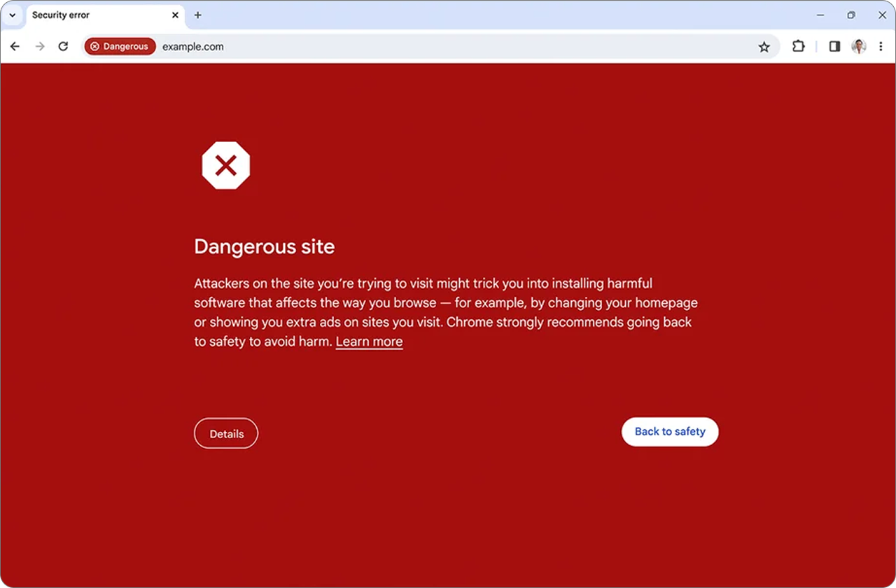Open Chrome's three-dot menu
This screenshot has width=896, height=588.
click(881, 46)
